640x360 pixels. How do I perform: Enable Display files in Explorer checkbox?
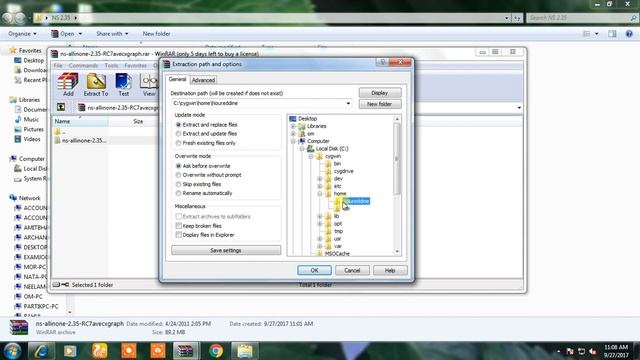pyautogui.click(x=178, y=235)
